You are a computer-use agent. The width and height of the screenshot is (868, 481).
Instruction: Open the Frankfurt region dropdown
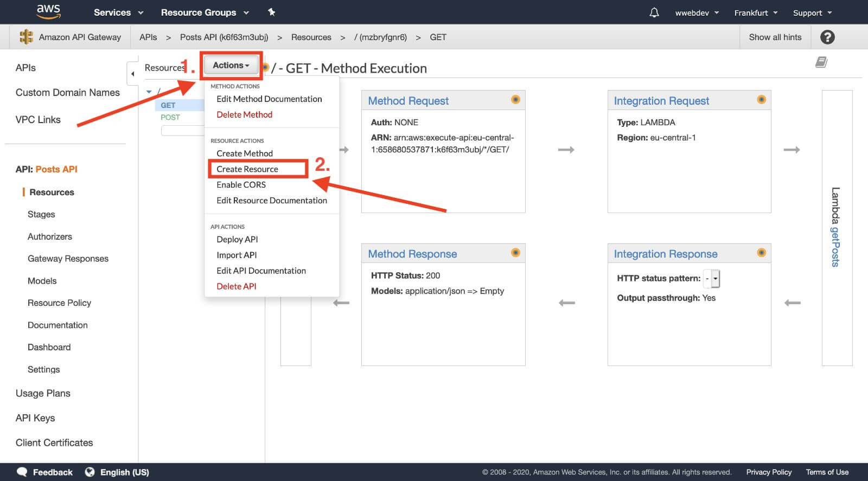[756, 13]
